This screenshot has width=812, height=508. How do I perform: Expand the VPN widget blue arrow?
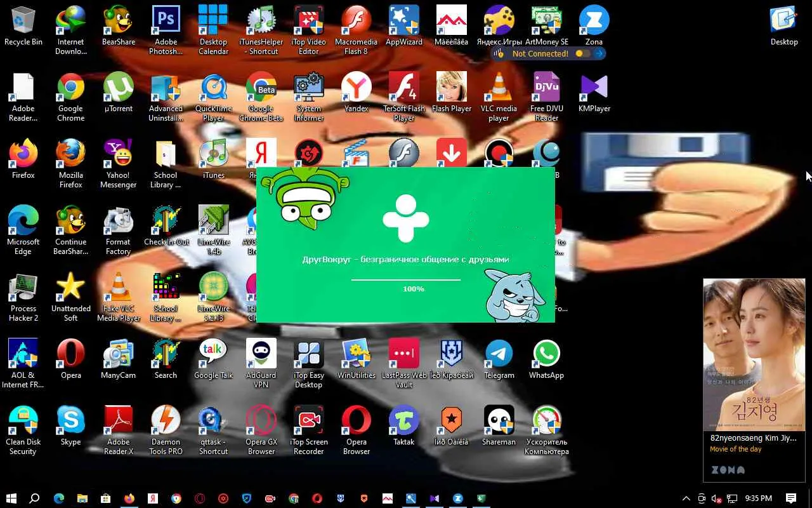click(x=599, y=54)
